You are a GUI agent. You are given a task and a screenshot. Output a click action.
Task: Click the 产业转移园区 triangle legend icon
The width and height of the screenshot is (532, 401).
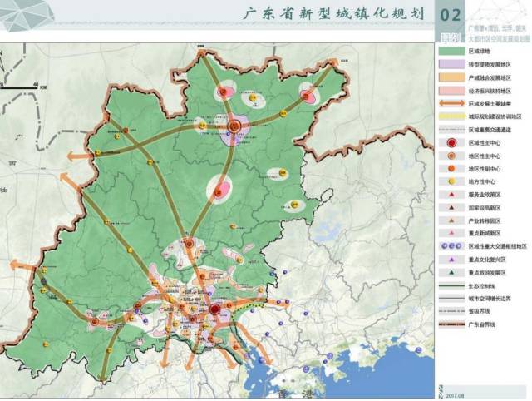pos(451,220)
